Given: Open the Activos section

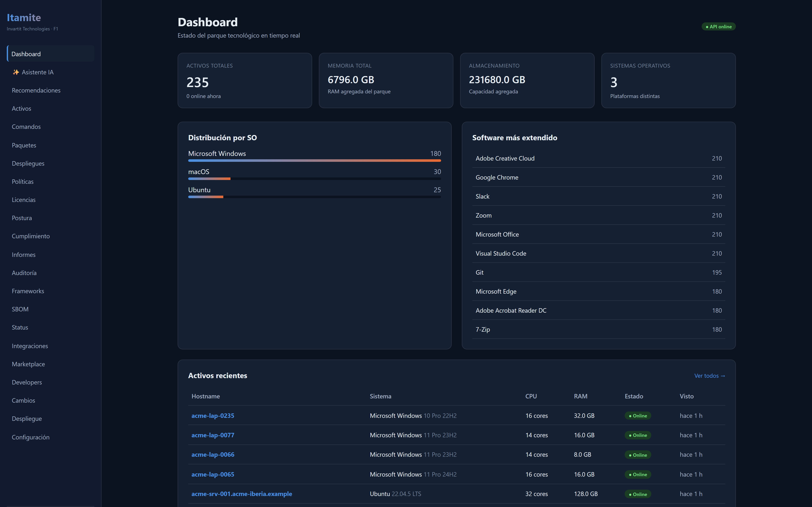Looking at the screenshot, I should click(22, 109).
